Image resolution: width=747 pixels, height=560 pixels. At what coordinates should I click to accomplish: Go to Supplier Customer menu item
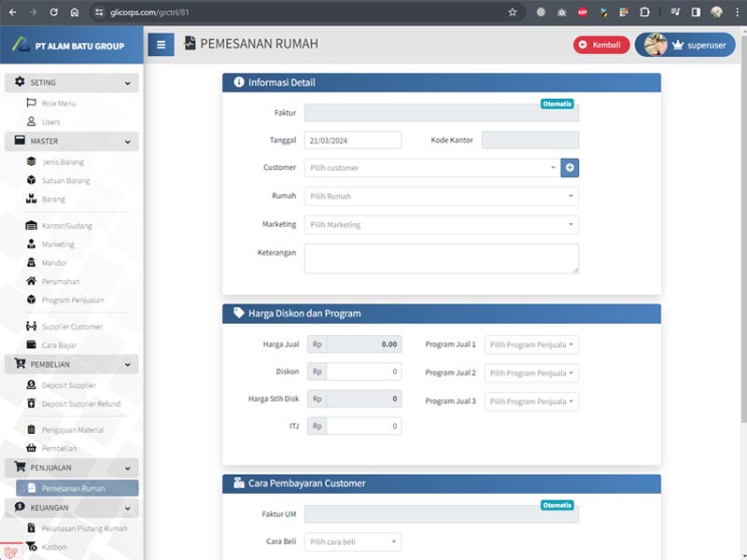[x=72, y=327]
